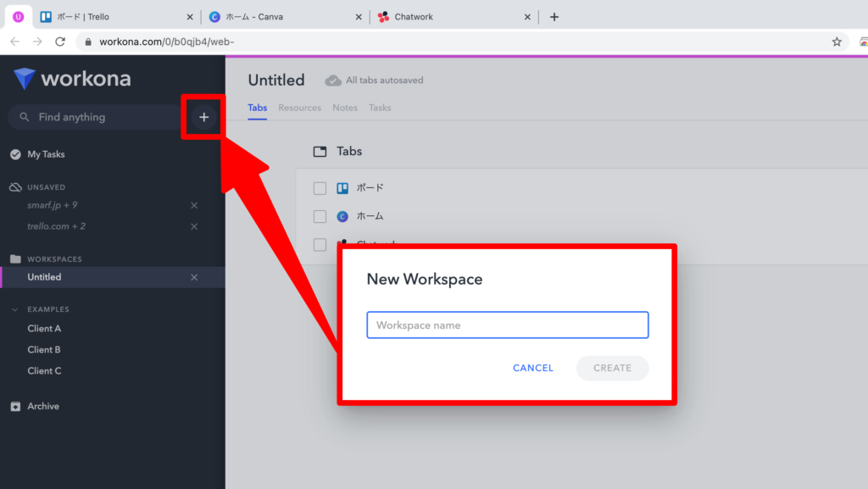868x489 pixels.
Task: Select Client A workspace
Action: [44, 329]
